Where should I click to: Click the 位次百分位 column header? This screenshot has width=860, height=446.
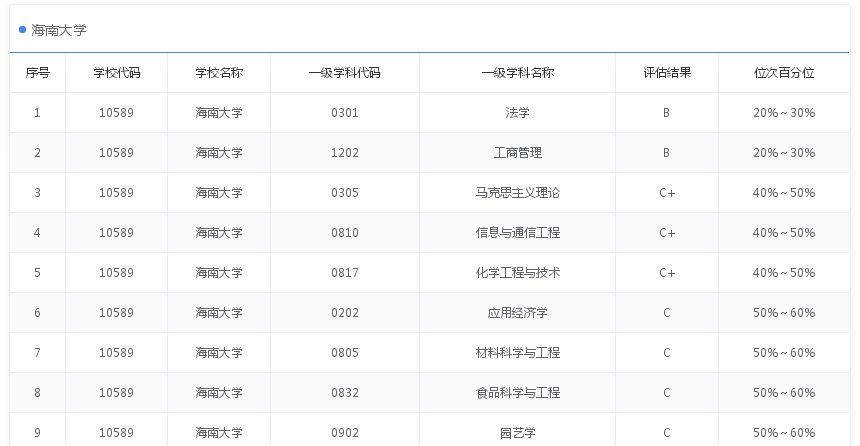click(x=784, y=72)
